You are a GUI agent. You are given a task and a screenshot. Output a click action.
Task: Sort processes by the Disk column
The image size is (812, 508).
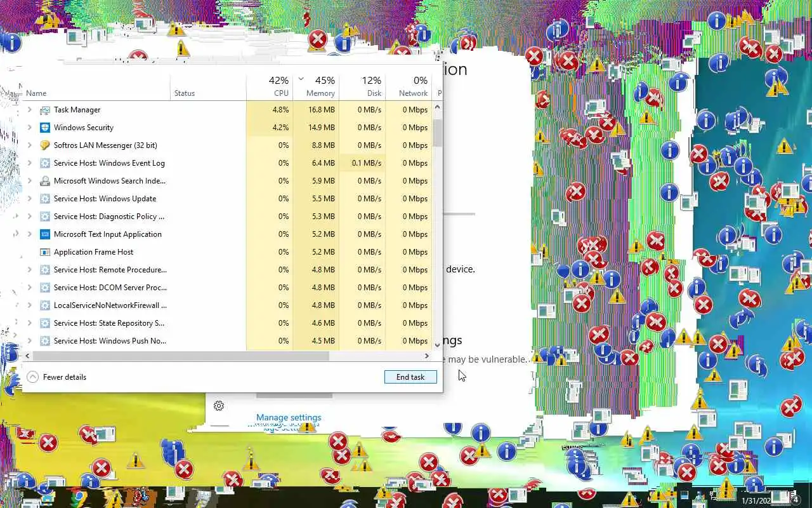(362, 87)
